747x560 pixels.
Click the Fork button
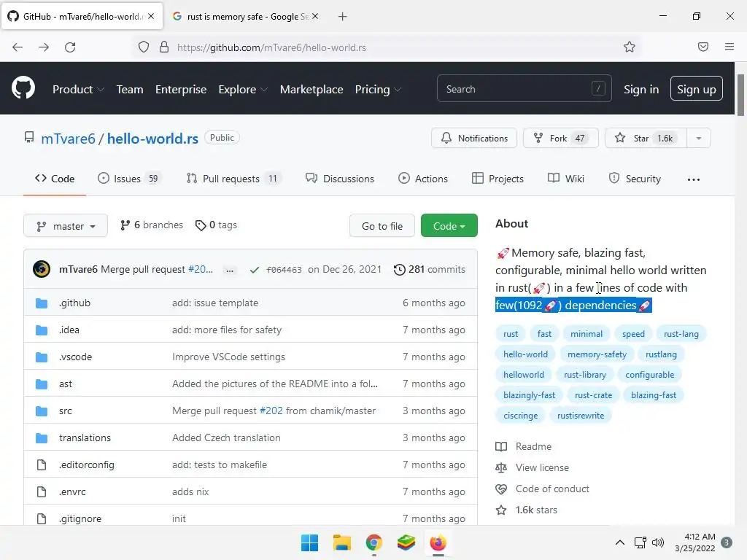(x=560, y=138)
